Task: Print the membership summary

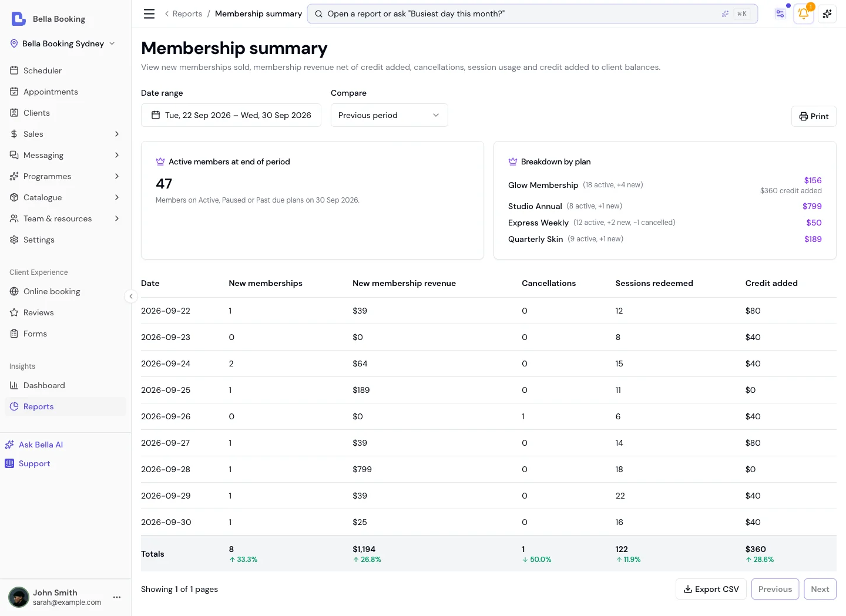Action: [814, 116]
